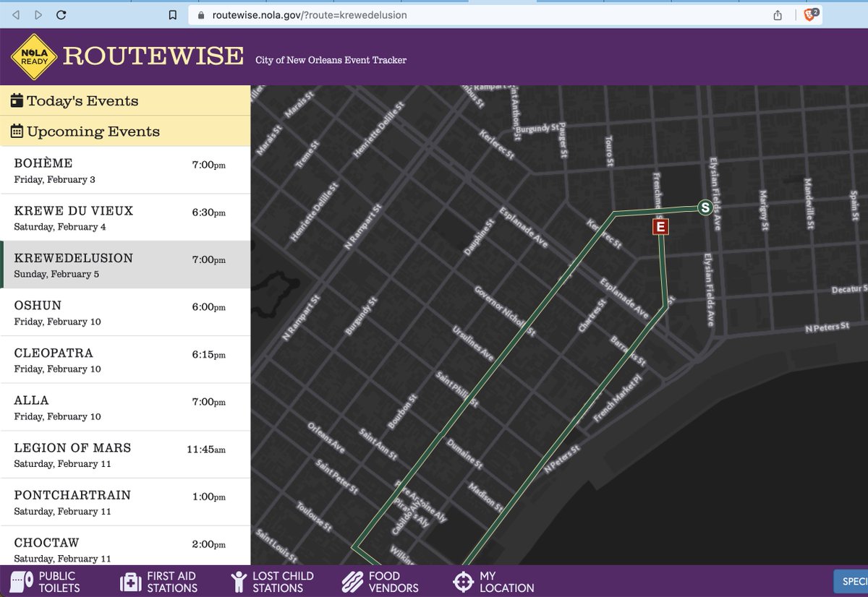The image size is (868, 597).
Task: Click 'Friday, February 3' date text
Action: (54, 179)
